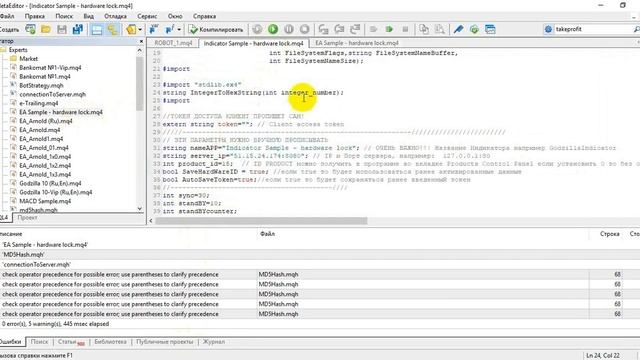Viewport: 640px width, 360px height.
Task: Switch to the Библиотека toolbox tab
Action: coord(110,342)
